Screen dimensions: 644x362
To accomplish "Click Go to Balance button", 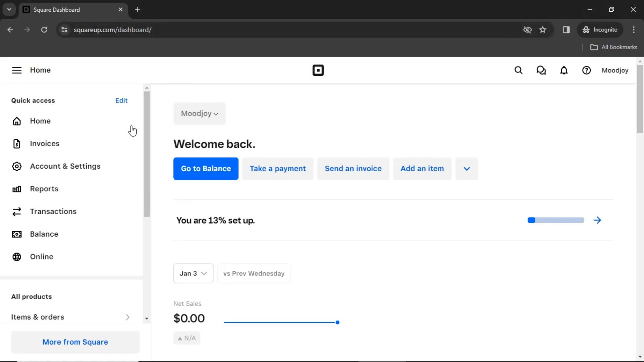I will point(206,168).
